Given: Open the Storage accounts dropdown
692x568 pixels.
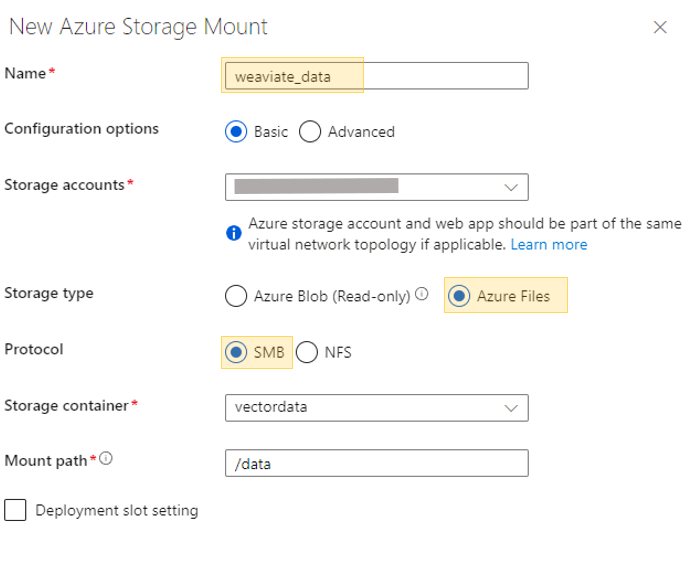Looking at the screenshot, I should click(376, 187).
